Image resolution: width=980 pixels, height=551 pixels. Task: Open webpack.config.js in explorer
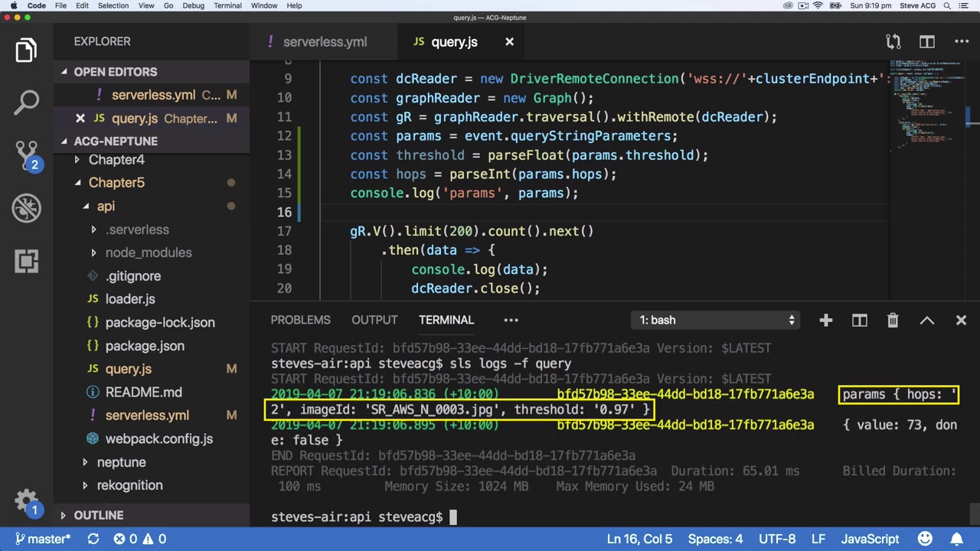tap(158, 439)
